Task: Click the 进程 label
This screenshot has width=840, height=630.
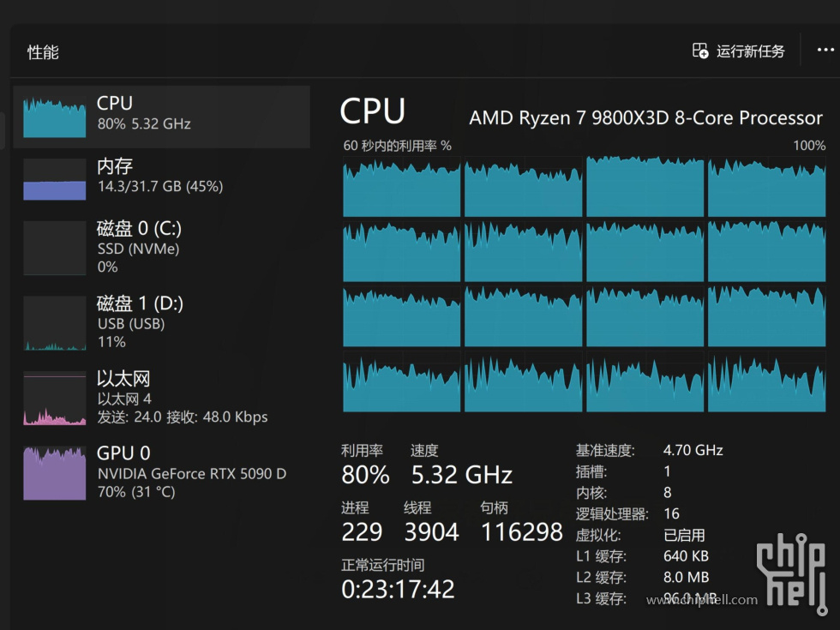Action: 355,507
